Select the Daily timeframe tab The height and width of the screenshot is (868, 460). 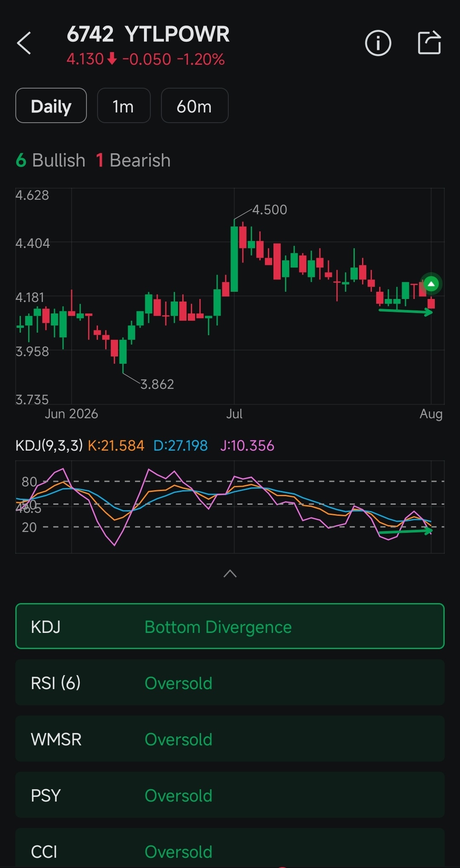[51, 106]
